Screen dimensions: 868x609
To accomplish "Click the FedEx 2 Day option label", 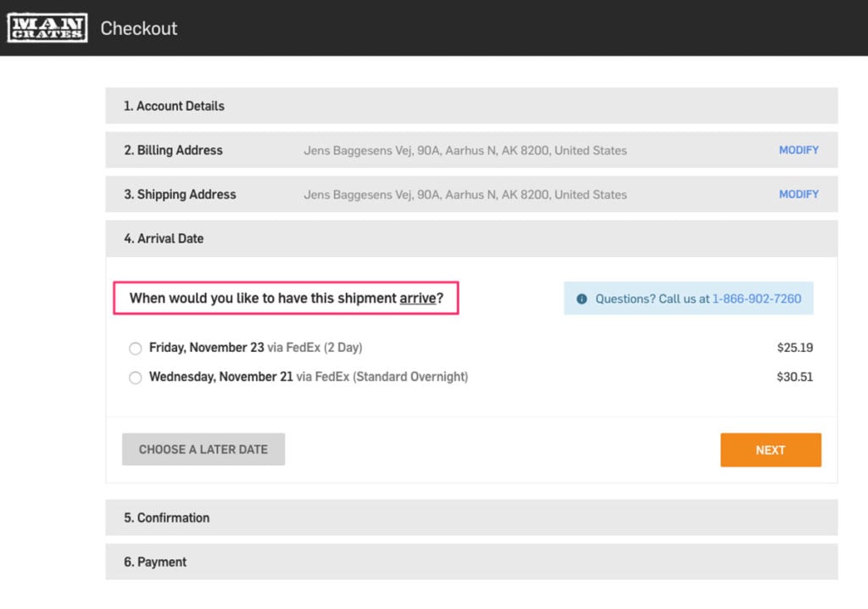I will click(x=256, y=348).
